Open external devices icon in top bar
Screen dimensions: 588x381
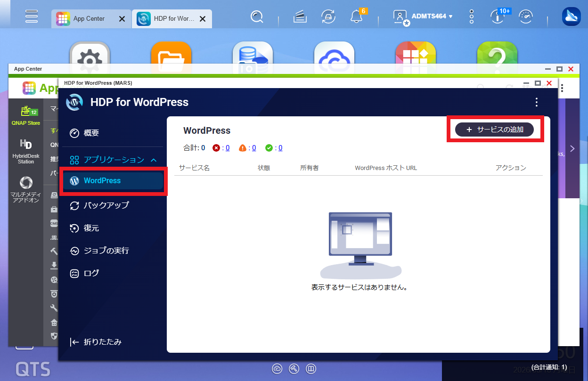(x=328, y=17)
